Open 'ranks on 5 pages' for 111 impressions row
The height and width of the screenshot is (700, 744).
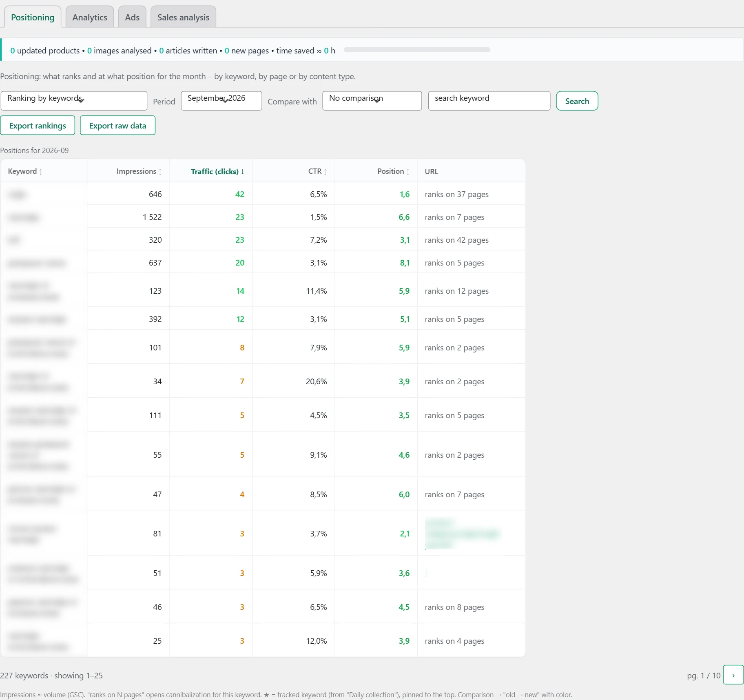[x=454, y=415]
